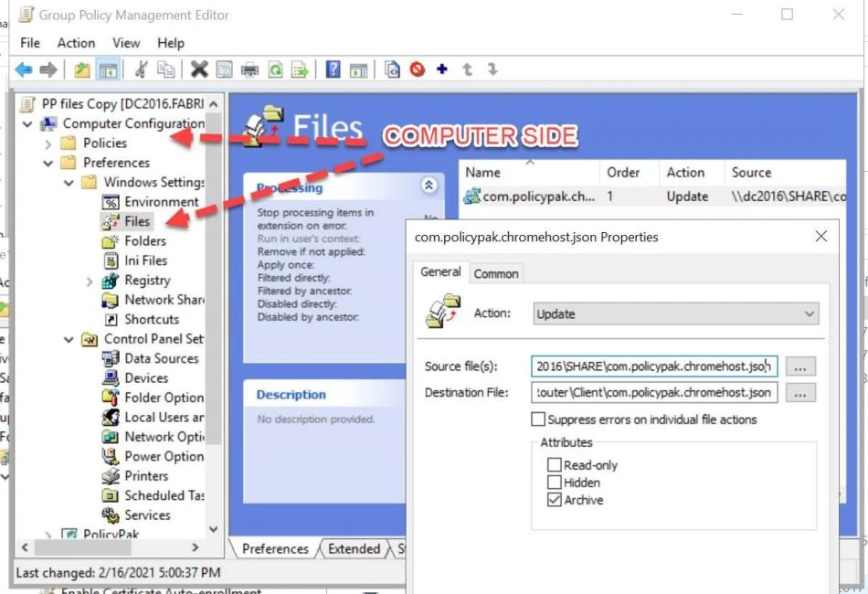Click the Cut scissors toolbar icon
Screen dimensions: 868x594
tap(141, 69)
